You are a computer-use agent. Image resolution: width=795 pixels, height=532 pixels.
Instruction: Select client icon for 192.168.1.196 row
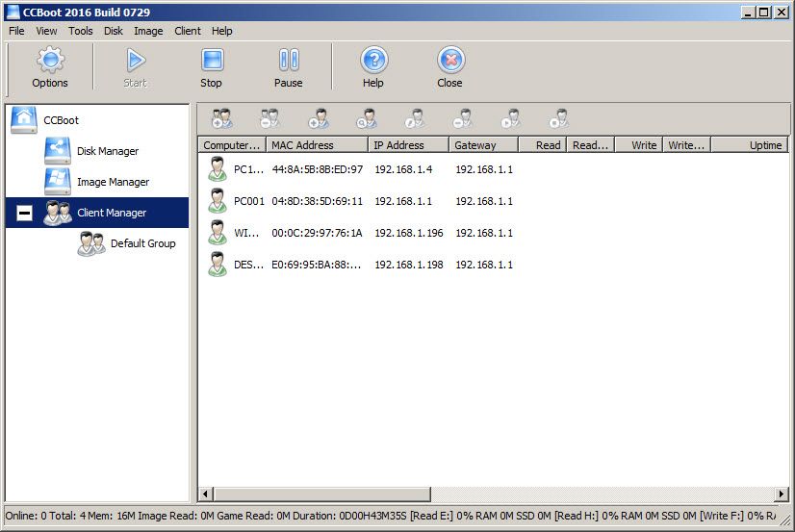coord(218,233)
